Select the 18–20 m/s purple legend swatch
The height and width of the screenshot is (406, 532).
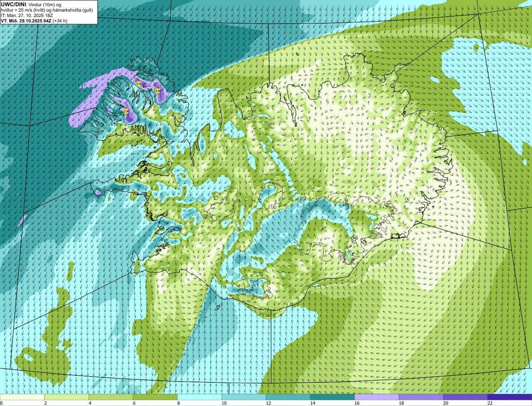(x=421, y=397)
